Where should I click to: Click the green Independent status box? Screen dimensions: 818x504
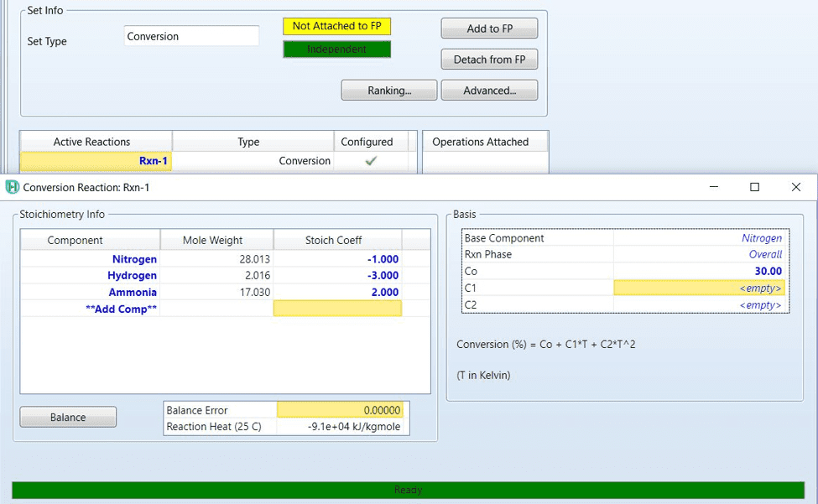(x=336, y=49)
